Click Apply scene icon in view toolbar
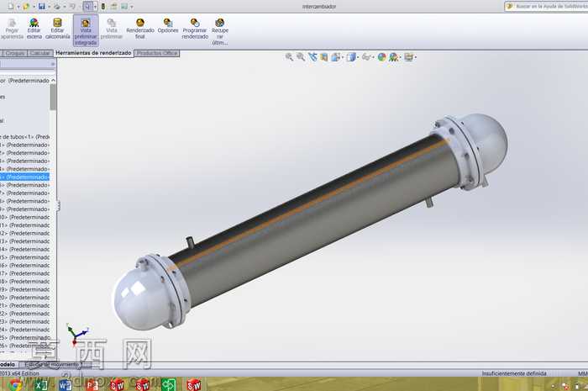Screen dimensions: 588x391 (x=393, y=57)
